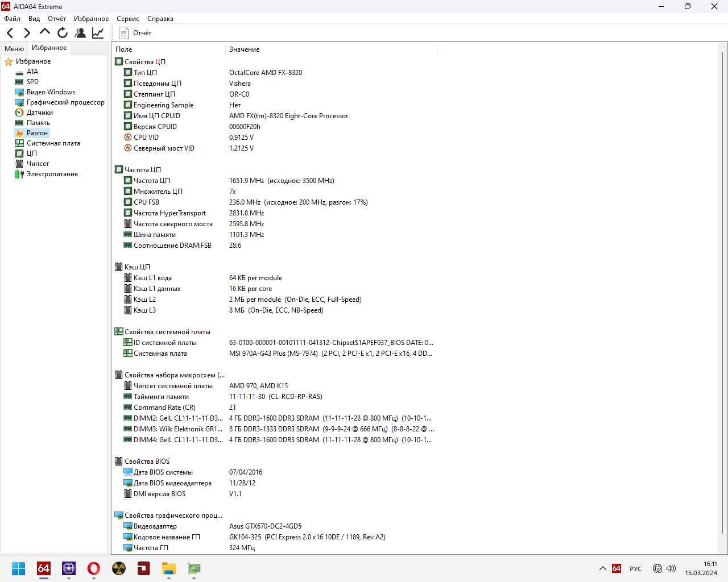Switch to the Меню tab

click(14, 48)
